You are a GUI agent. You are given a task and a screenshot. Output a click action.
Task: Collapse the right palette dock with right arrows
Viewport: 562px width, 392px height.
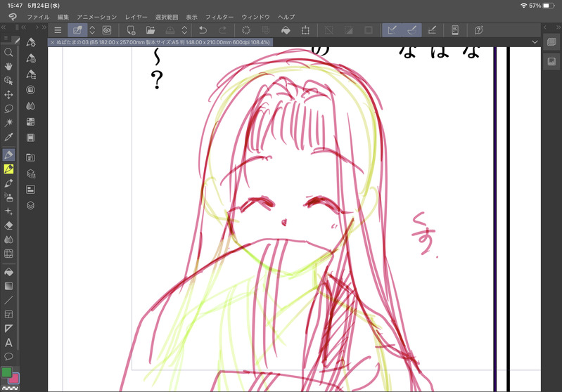click(x=558, y=27)
